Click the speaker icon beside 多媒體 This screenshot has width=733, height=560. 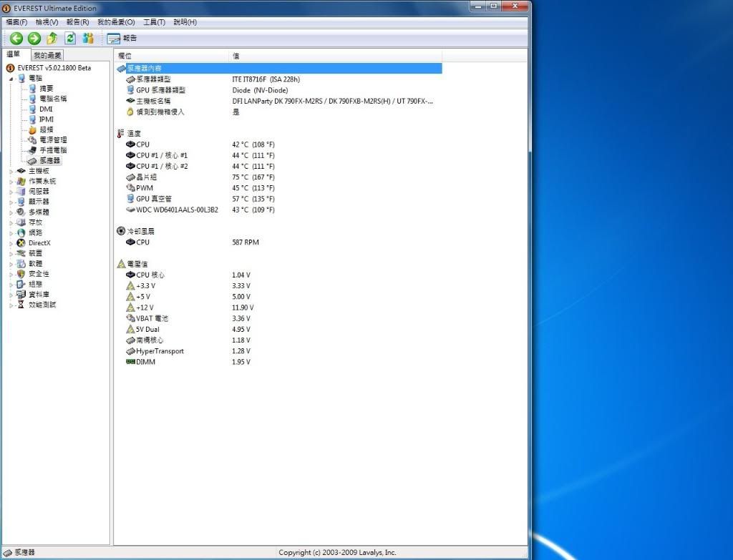coord(21,212)
